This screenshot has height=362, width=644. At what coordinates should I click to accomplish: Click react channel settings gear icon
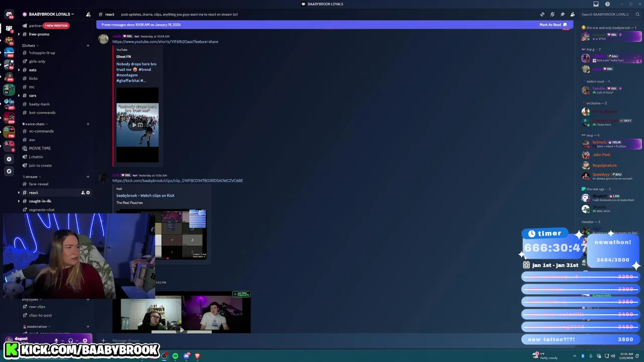88,193
